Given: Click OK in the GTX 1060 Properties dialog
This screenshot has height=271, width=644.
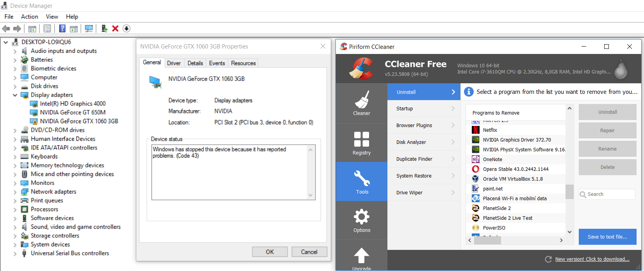Looking at the screenshot, I should click(270, 252).
